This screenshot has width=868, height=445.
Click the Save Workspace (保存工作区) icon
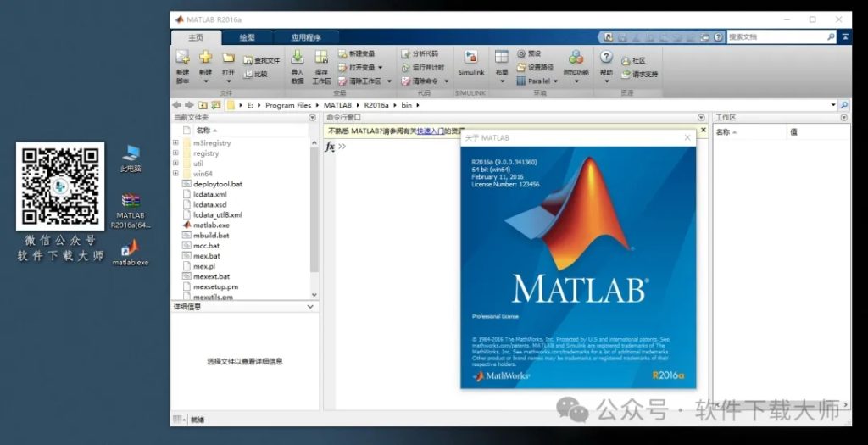pyautogui.click(x=321, y=57)
